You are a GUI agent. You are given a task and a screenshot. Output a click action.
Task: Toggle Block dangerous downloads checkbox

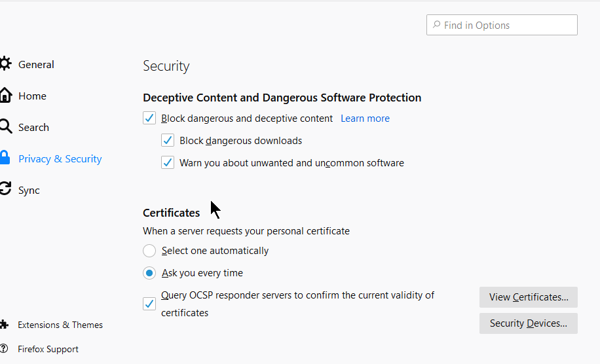168,141
